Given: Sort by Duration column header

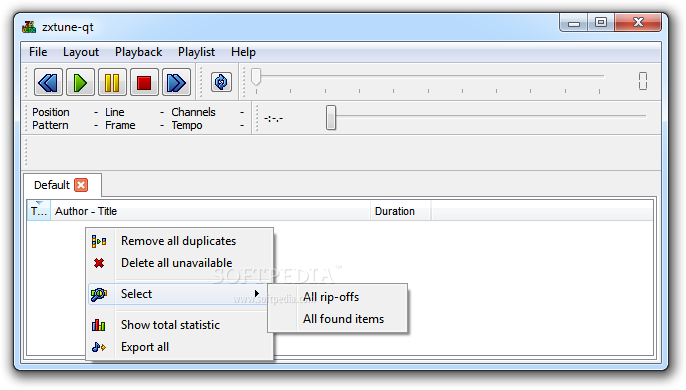Looking at the screenshot, I should coord(400,211).
